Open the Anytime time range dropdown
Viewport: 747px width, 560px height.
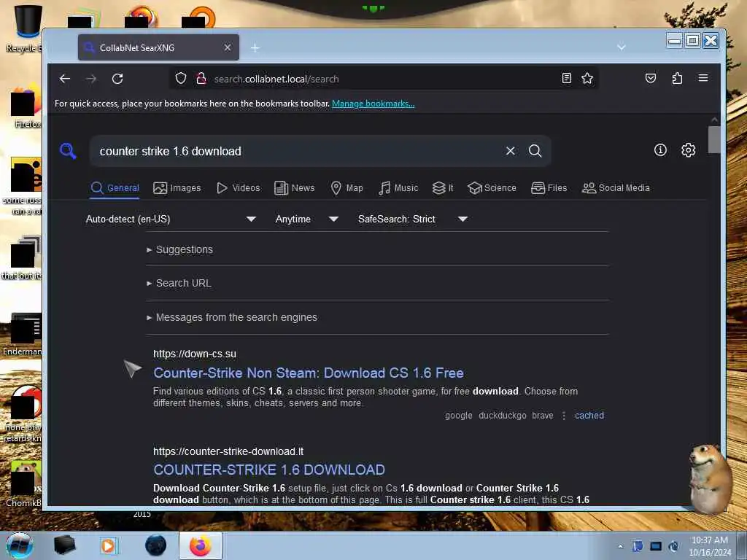coord(307,219)
